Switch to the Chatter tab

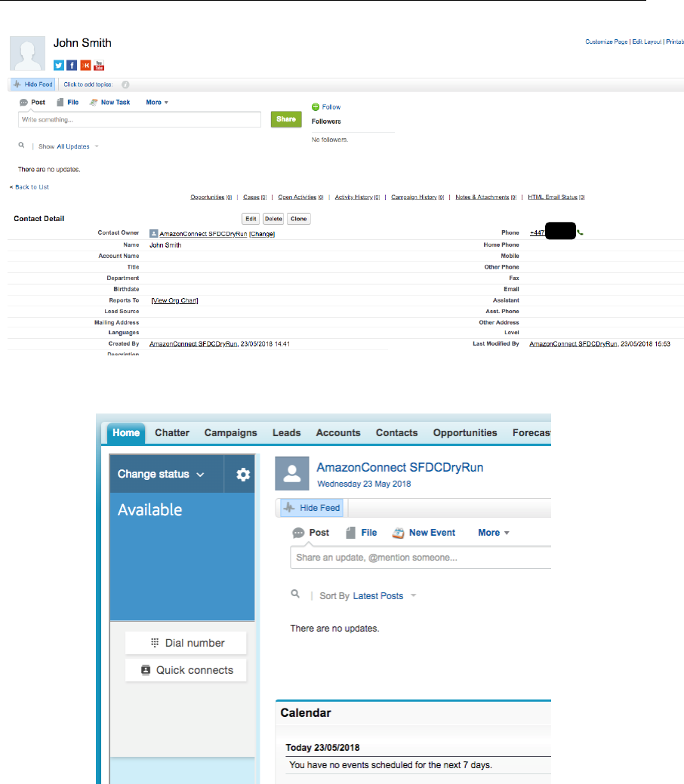click(x=172, y=433)
